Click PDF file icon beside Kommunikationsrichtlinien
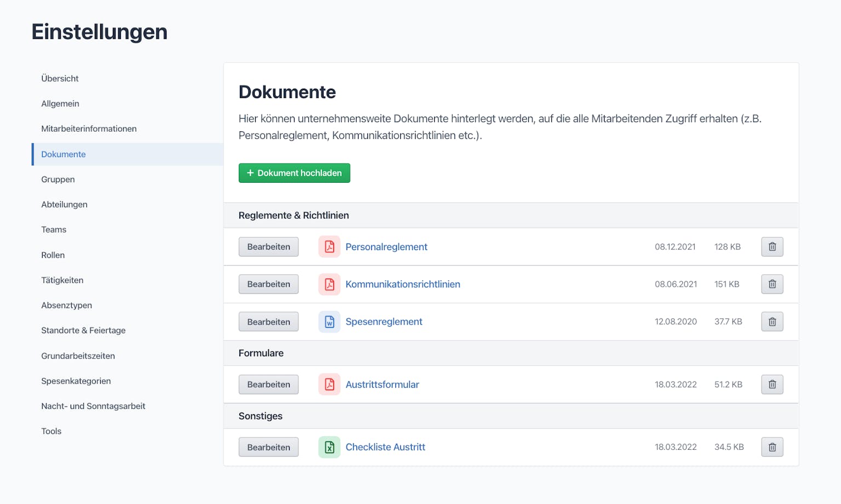Image resolution: width=841 pixels, height=504 pixels. pos(329,284)
